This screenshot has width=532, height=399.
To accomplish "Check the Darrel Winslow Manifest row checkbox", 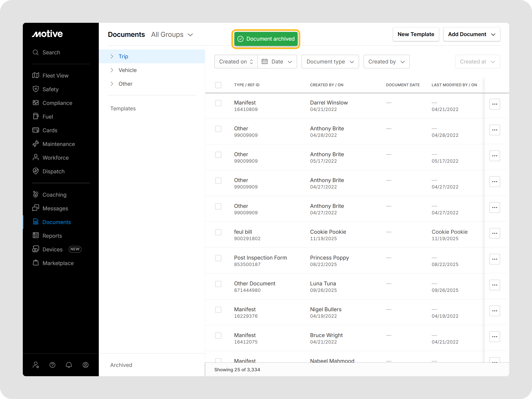I will click(218, 103).
